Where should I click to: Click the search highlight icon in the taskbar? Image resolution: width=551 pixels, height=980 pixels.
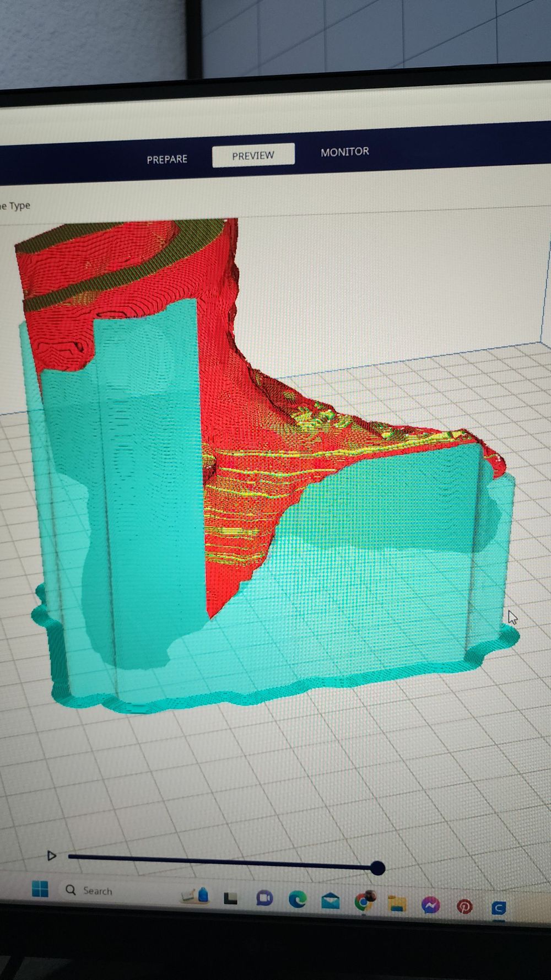tap(196, 895)
